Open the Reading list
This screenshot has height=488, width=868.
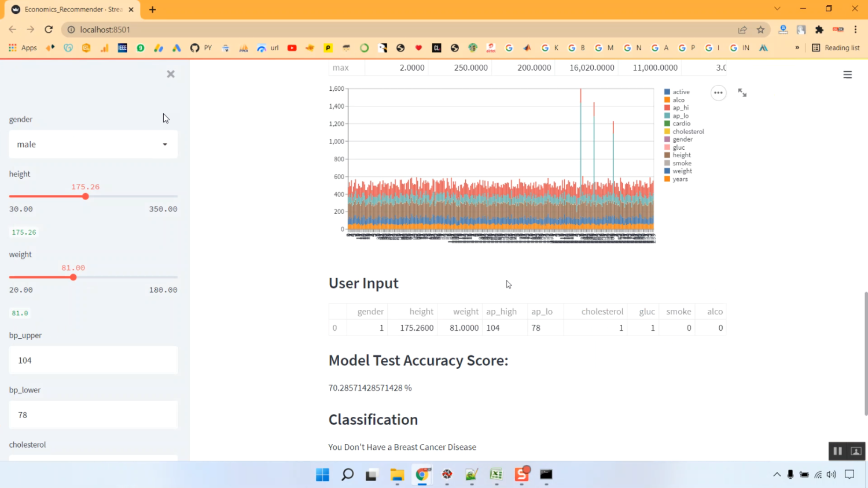(836, 48)
